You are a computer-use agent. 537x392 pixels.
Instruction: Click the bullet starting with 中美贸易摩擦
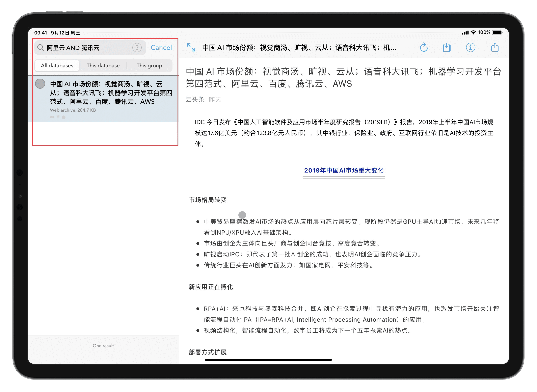coord(351,227)
